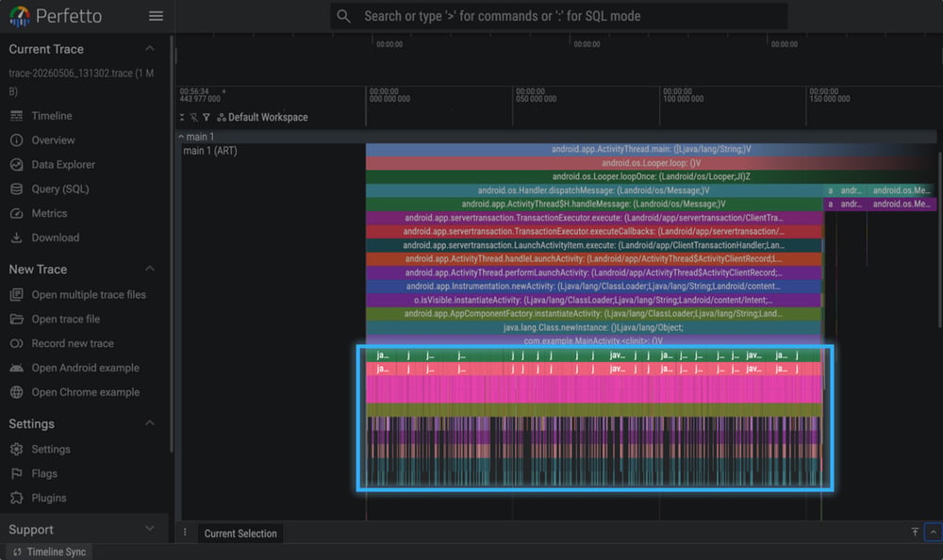Click the Query (SQL) database icon
The image size is (943, 560).
pos(16,189)
